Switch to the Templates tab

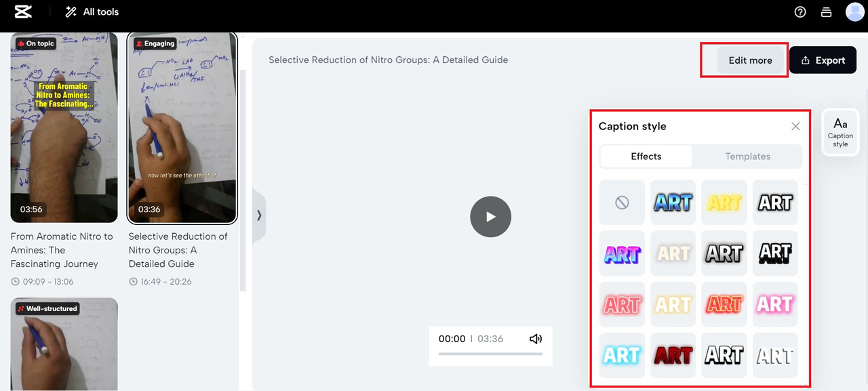coord(747,156)
